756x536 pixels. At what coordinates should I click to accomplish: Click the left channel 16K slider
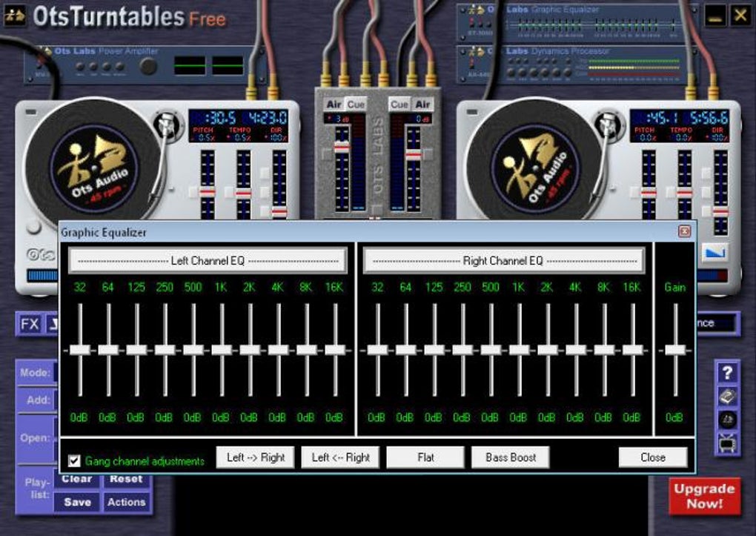click(335, 350)
